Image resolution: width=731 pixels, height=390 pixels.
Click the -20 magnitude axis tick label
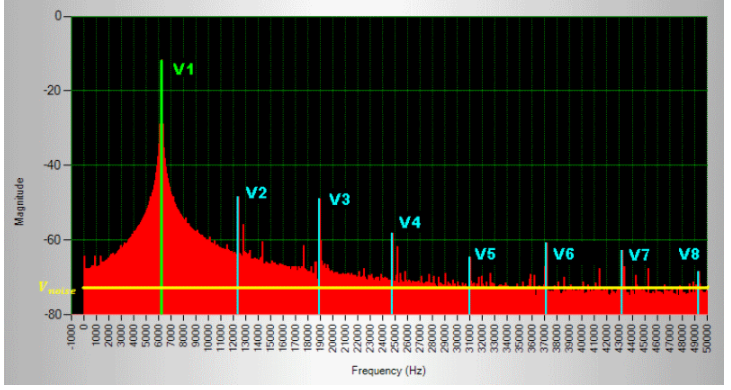pos(52,90)
